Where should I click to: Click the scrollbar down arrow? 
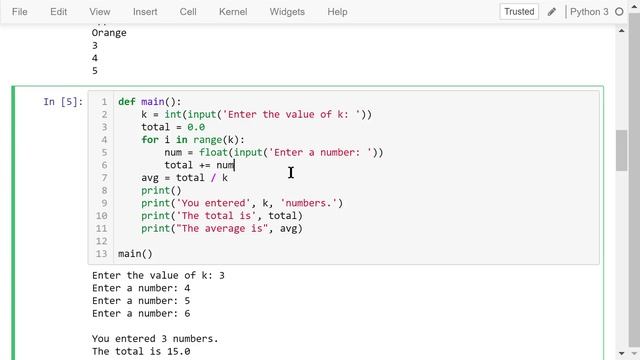(x=621, y=353)
